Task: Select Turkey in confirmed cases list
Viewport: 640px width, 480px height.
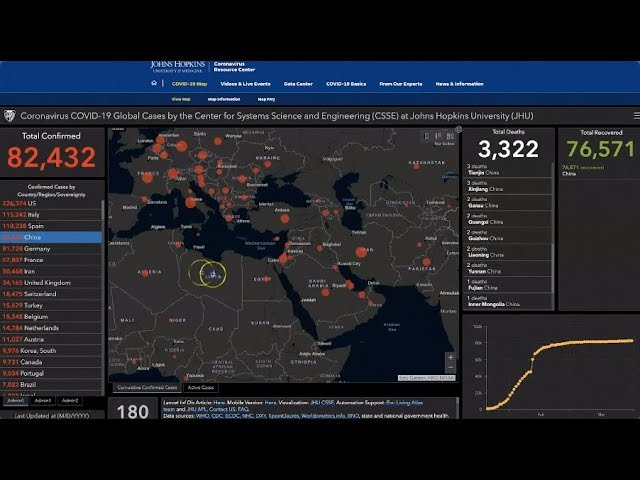Action: pyautogui.click(x=51, y=305)
